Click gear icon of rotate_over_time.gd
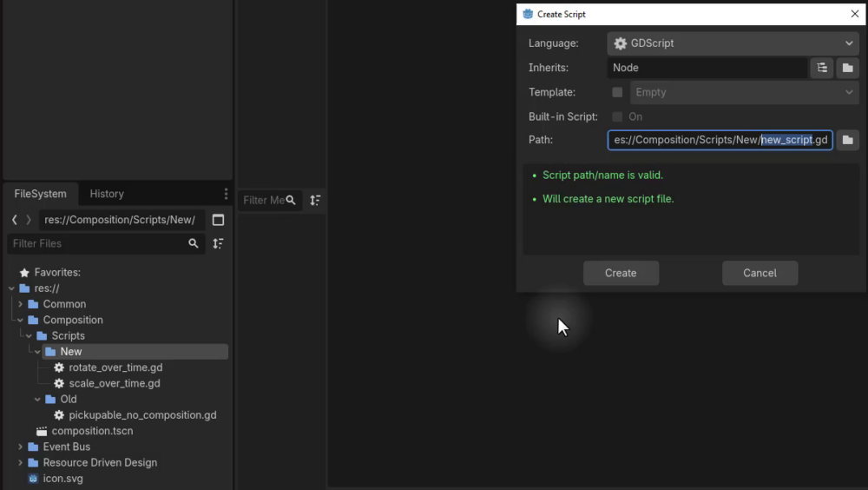The height and width of the screenshot is (490, 868). 59,367
